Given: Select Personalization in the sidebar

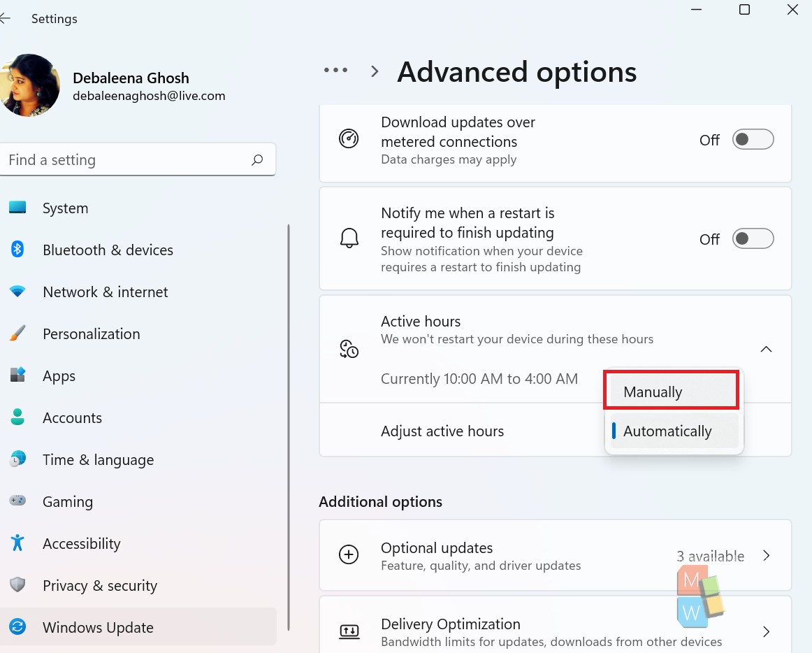Looking at the screenshot, I should 138,333.
